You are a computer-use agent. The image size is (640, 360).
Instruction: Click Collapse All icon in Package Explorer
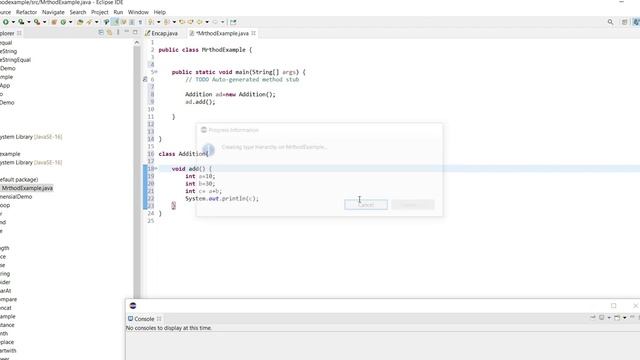click(101, 32)
